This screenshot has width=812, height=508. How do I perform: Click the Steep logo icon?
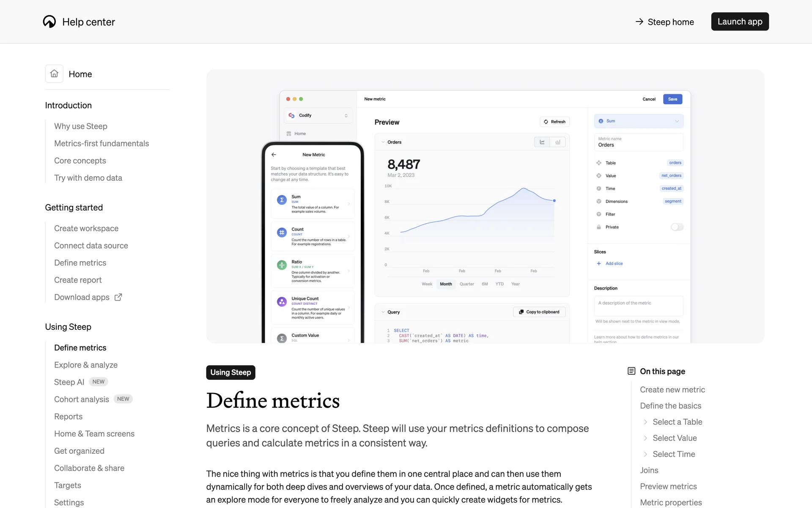pyautogui.click(x=49, y=22)
